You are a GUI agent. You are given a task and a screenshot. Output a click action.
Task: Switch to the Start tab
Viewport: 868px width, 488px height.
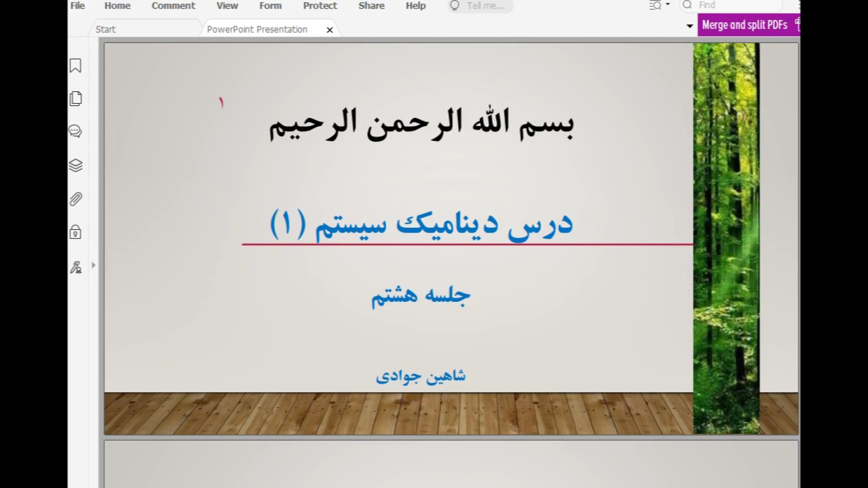(x=106, y=29)
